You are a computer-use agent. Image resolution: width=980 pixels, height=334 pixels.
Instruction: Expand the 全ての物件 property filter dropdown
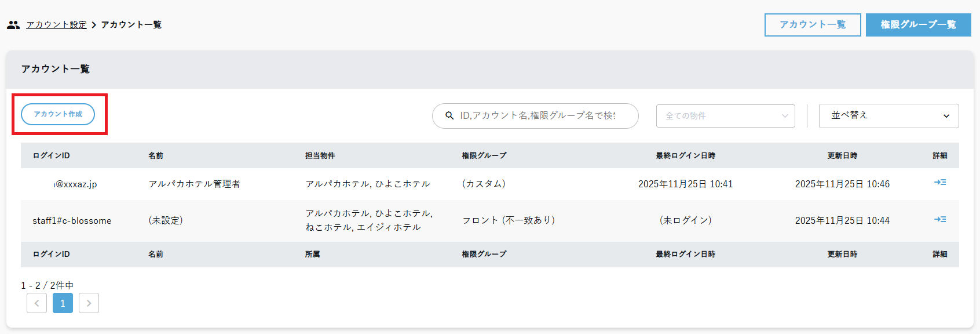(x=725, y=116)
